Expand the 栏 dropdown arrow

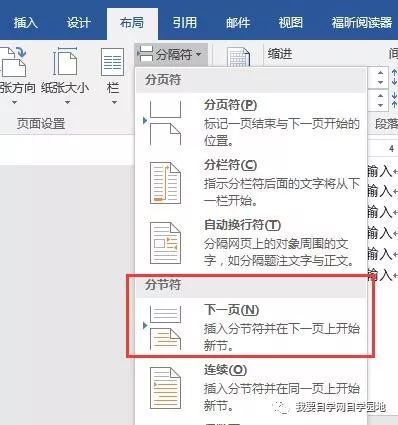point(114,102)
